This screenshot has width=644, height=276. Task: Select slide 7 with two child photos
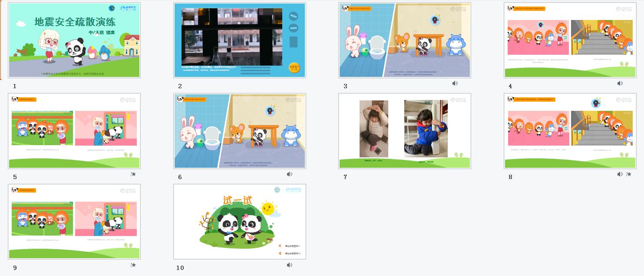[405, 131]
